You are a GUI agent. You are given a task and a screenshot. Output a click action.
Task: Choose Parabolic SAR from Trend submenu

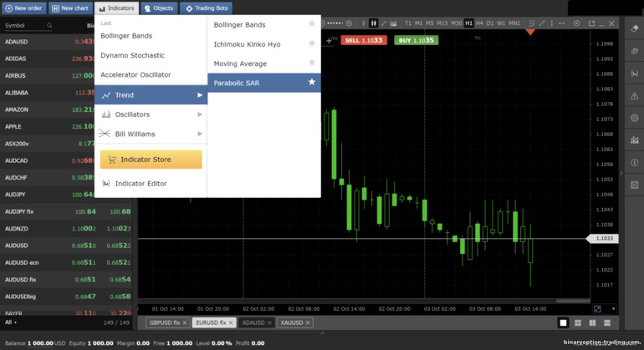pyautogui.click(x=264, y=83)
